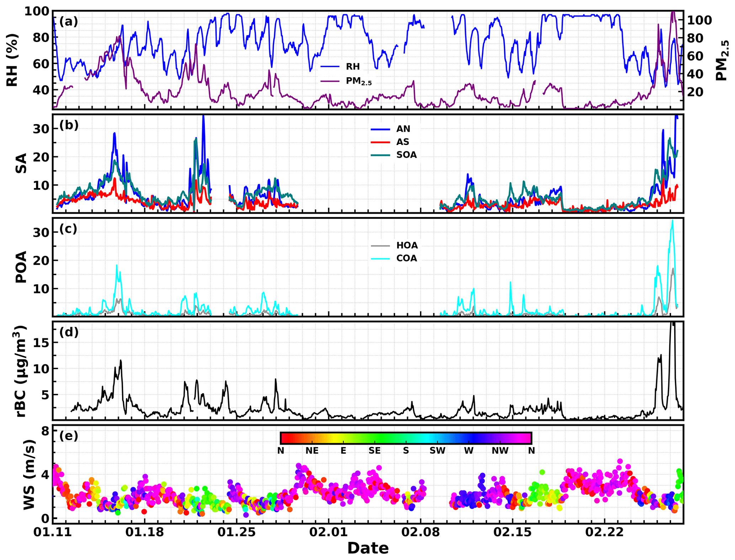Click the RH legend entry in panel (a)

[x=352, y=66]
